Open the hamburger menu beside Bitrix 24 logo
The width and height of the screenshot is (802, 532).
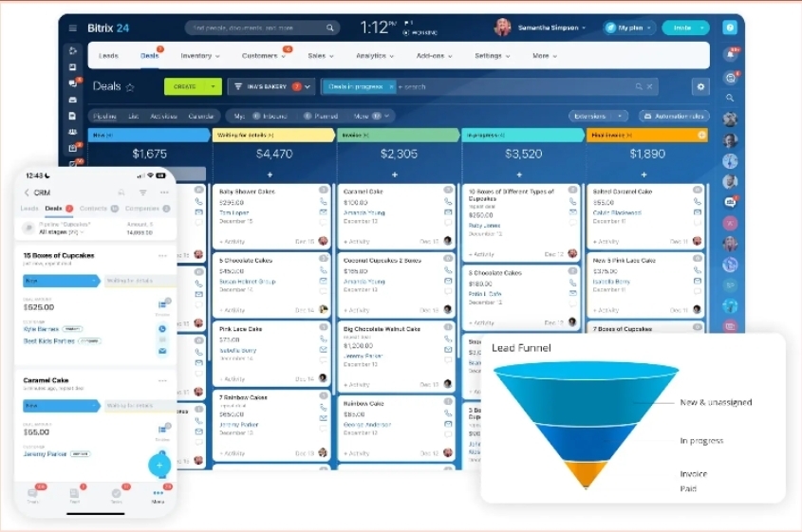pos(73,28)
